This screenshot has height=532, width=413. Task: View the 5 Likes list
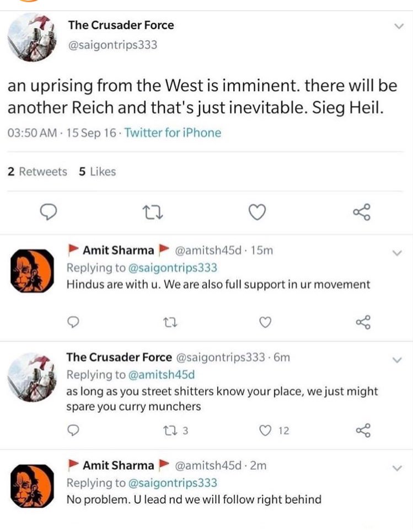[x=97, y=172]
